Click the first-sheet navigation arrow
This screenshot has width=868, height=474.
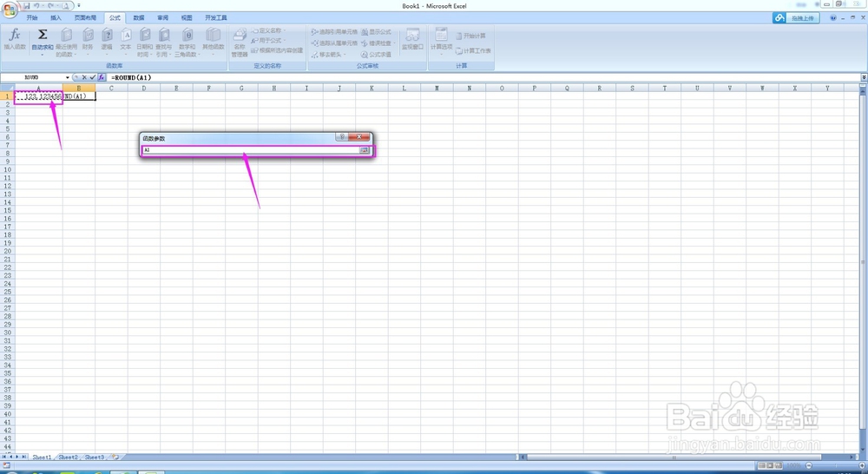(x=4, y=457)
